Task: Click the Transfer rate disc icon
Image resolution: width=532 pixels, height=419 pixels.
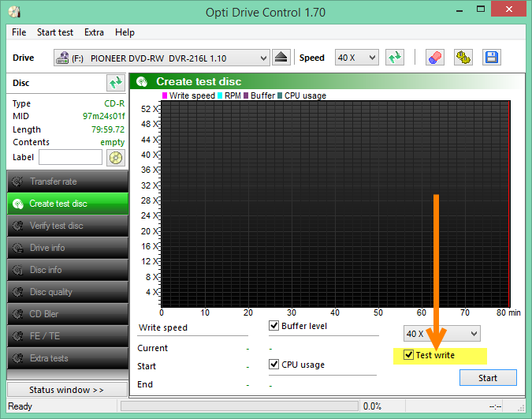Action: click(x=17, y=181)
